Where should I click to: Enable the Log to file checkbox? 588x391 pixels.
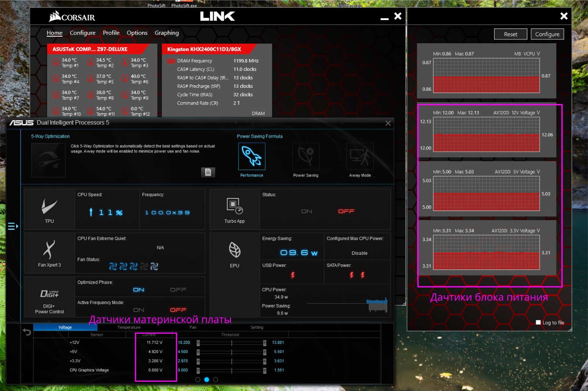(538, 322)
